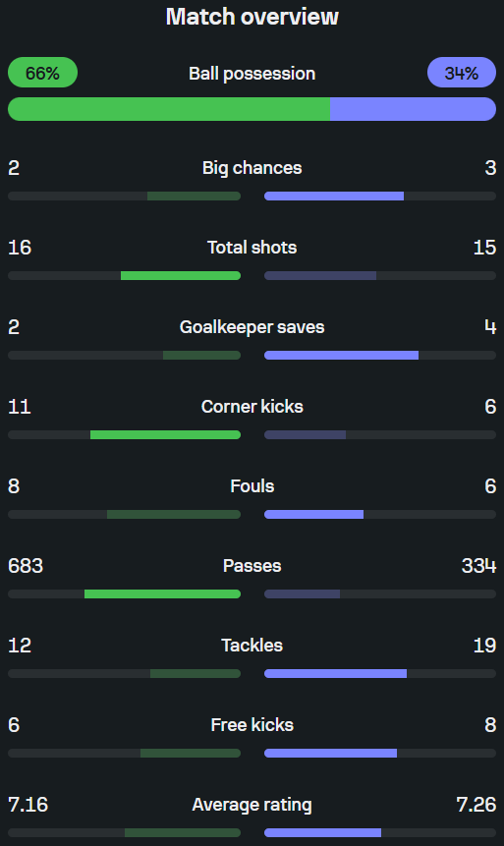Click the purple Big chances bar
The width and height of the screenshot is (504, 846).
pos(334,196)
